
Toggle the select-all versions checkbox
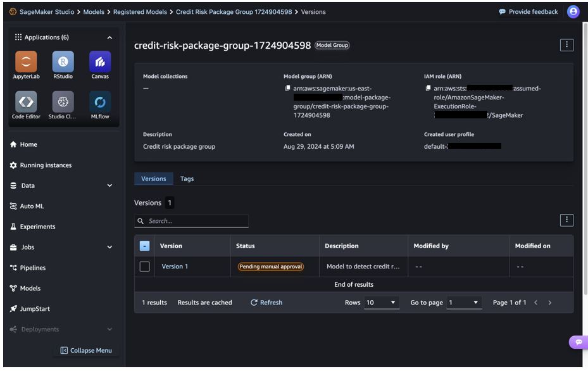tap(144, 246)
